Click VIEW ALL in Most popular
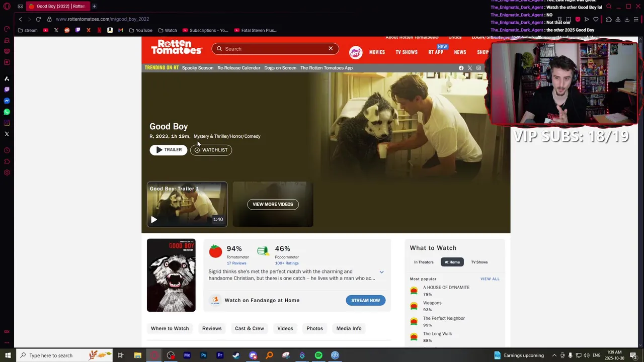Viewport: 644px width, 362px height. pos(490,279)
